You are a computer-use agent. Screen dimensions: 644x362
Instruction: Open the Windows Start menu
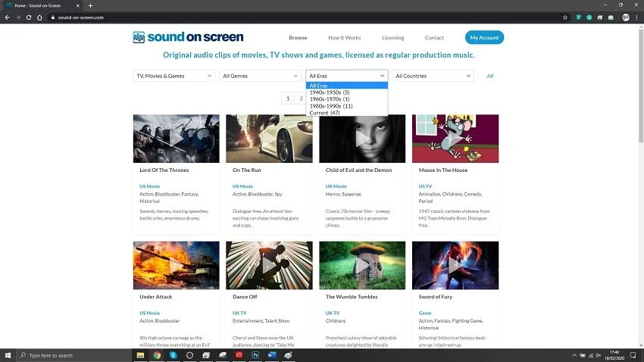8,355
